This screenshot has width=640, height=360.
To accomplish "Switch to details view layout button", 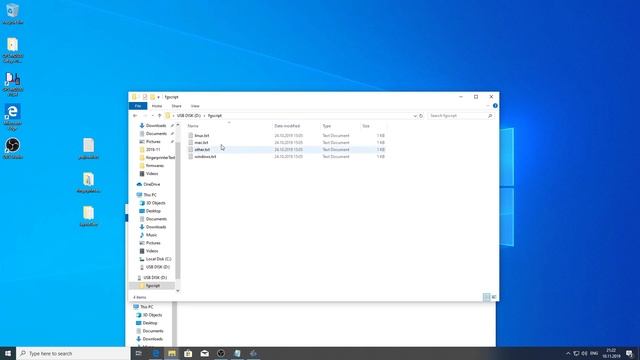I will [487, 297].
